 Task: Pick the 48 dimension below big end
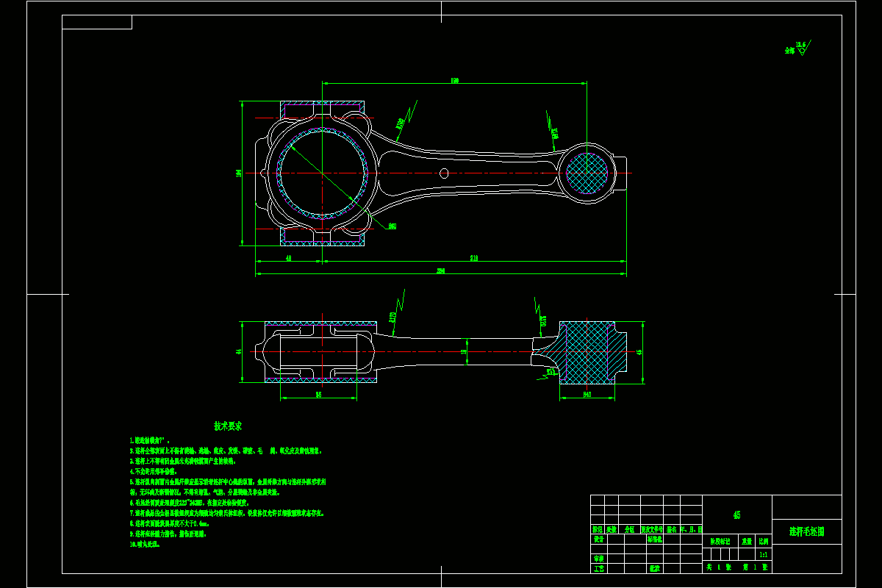coord(288,258)
